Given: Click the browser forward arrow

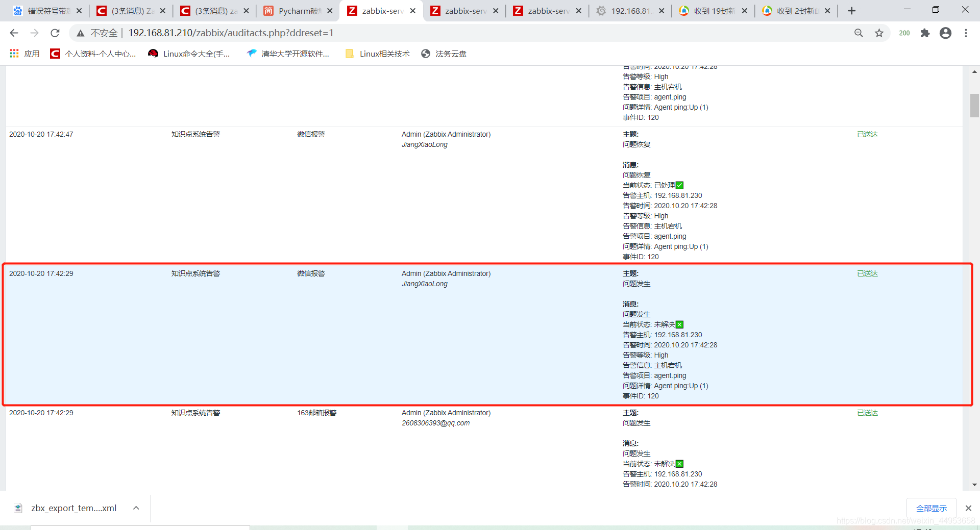Looking at the screenshot, I should (34, 33).
